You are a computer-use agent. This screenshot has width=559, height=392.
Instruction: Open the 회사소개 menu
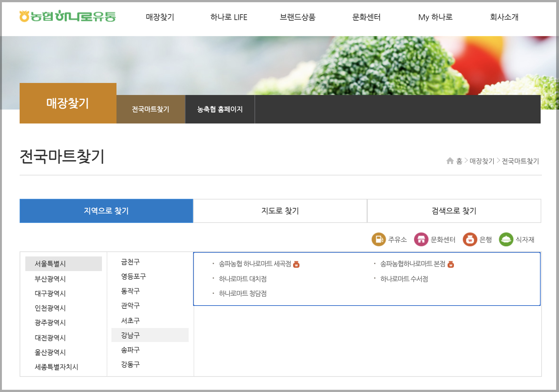point(504,17)
